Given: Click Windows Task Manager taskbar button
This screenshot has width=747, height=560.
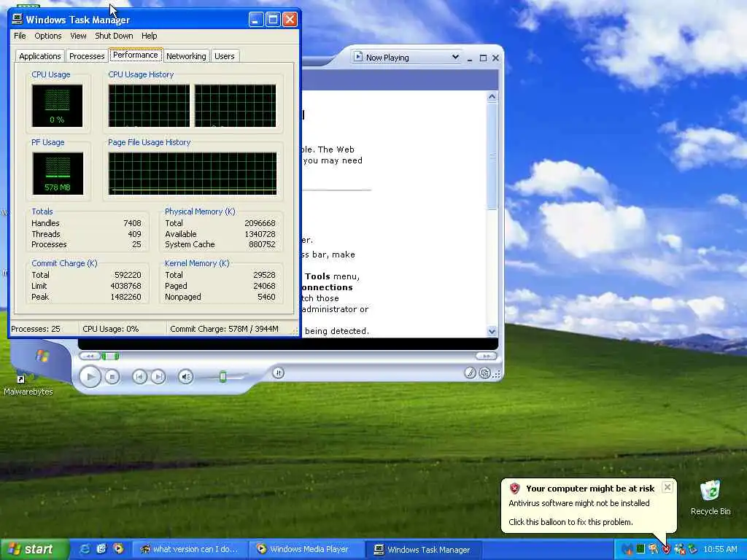Looking at the screenshot, I should [x=425, y=549].
